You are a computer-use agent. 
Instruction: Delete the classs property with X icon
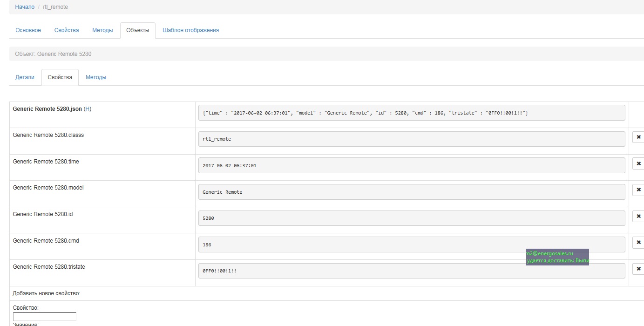(x=638, y=137)
